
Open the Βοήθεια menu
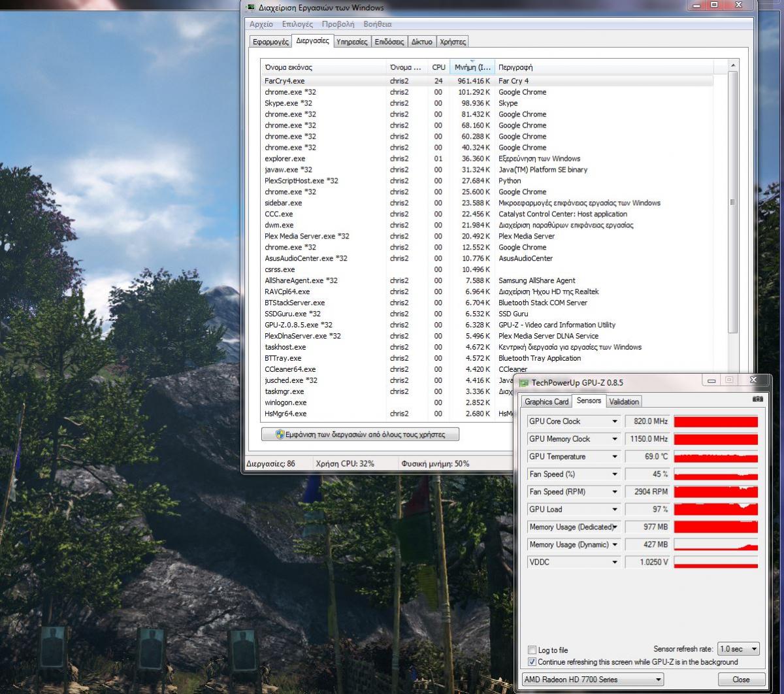378,24
